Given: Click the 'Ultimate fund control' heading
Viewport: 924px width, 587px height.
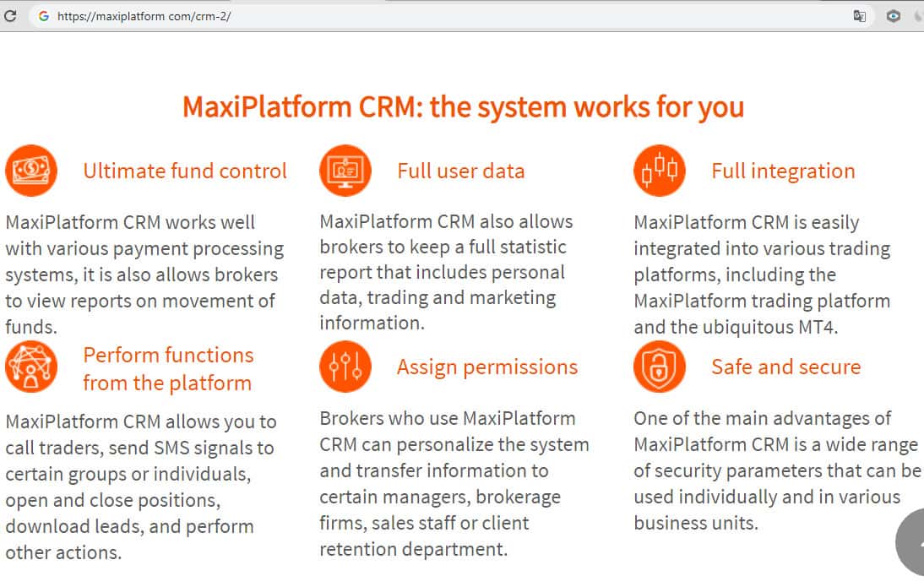Looking at the screenshot, I should pyautogui.click(x=185, y=171).
